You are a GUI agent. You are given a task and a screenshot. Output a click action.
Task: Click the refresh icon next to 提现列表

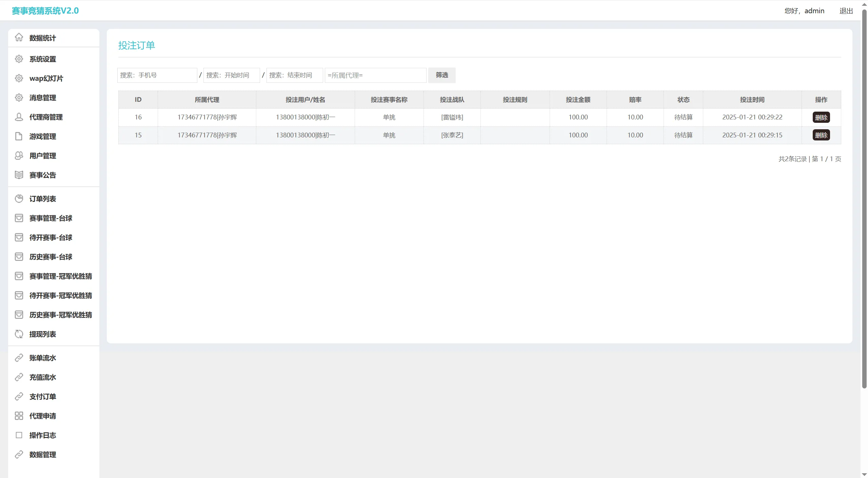coord(19,334)
